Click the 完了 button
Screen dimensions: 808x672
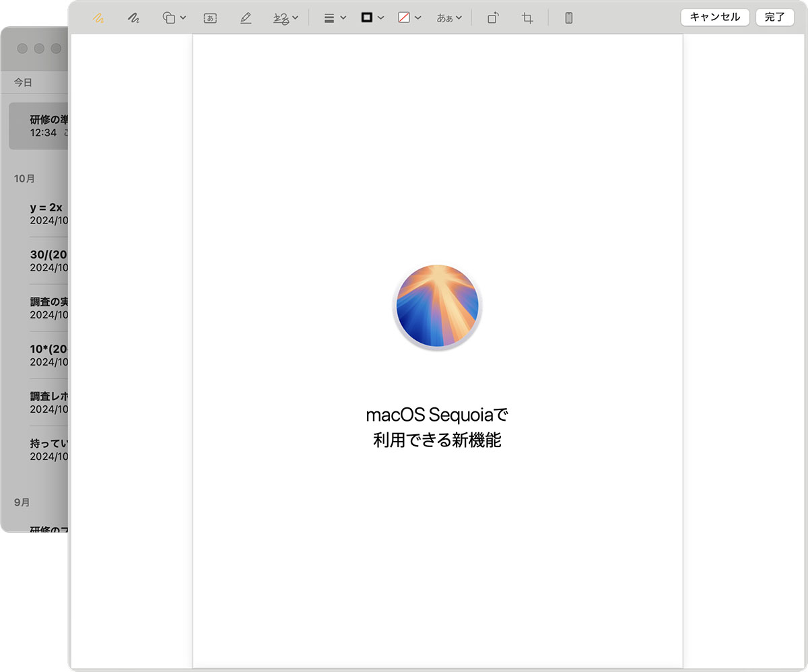pyautogui.click(x=775, y=18)
